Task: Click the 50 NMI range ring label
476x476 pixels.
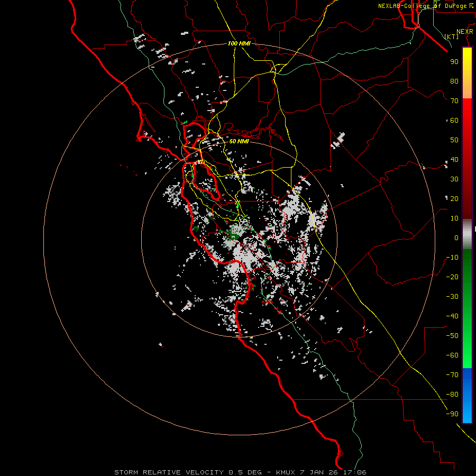Action: click(x=239, y=141)
